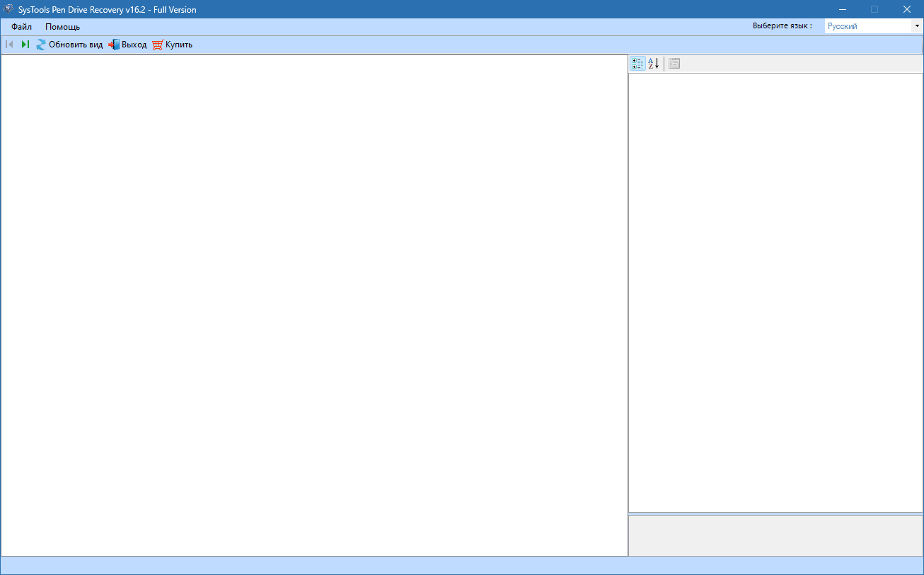Click the previous step arrow icon
Screen dimensions: 924x575
(10, 45)
